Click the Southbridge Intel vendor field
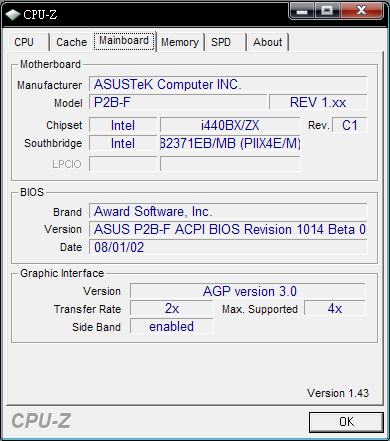This screenshot has height=441, width=390. tap(123, 143)
